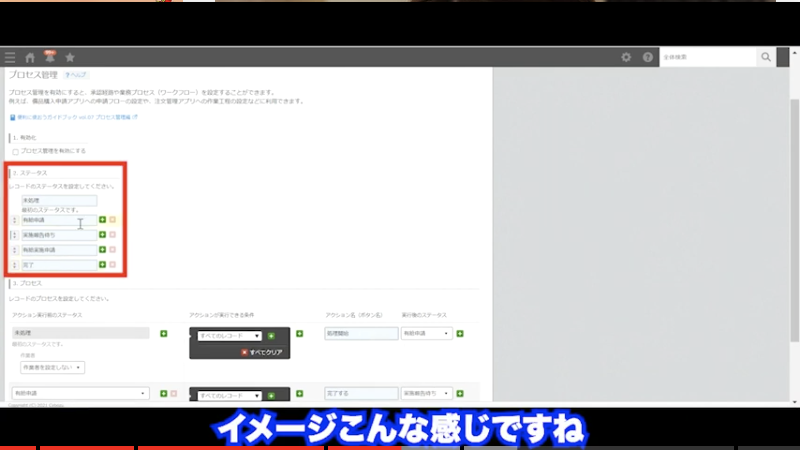Image resolution: width=800 pixels, height=450 pixels.
Task: Open the settings gear icon
Action: click(626, 57)
